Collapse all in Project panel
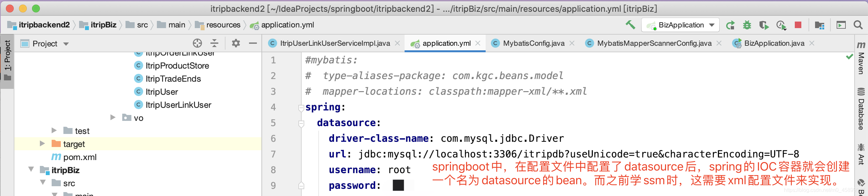The image size is (868, 196). click(x=214, y=43)
